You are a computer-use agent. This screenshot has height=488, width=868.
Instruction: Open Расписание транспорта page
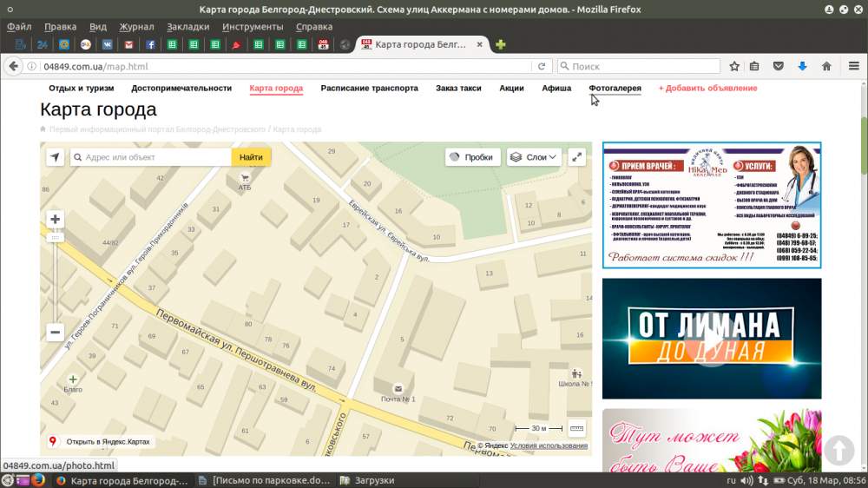tap(369, 88)
